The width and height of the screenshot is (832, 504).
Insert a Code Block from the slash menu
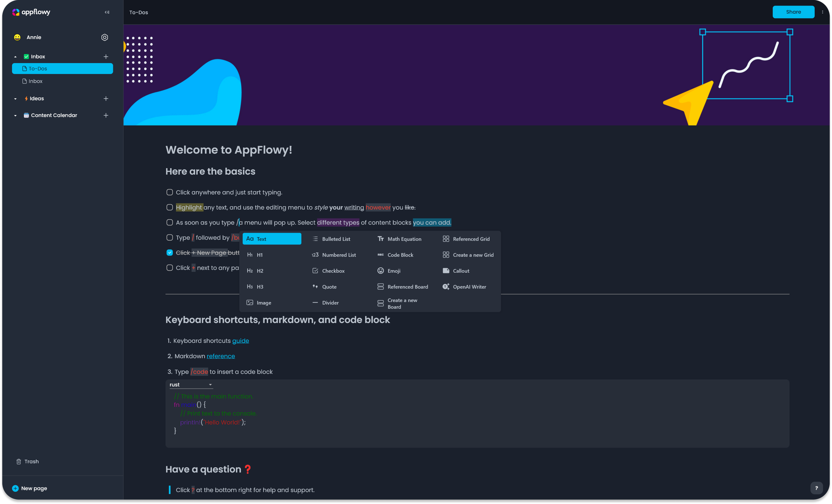click(400, 254)
